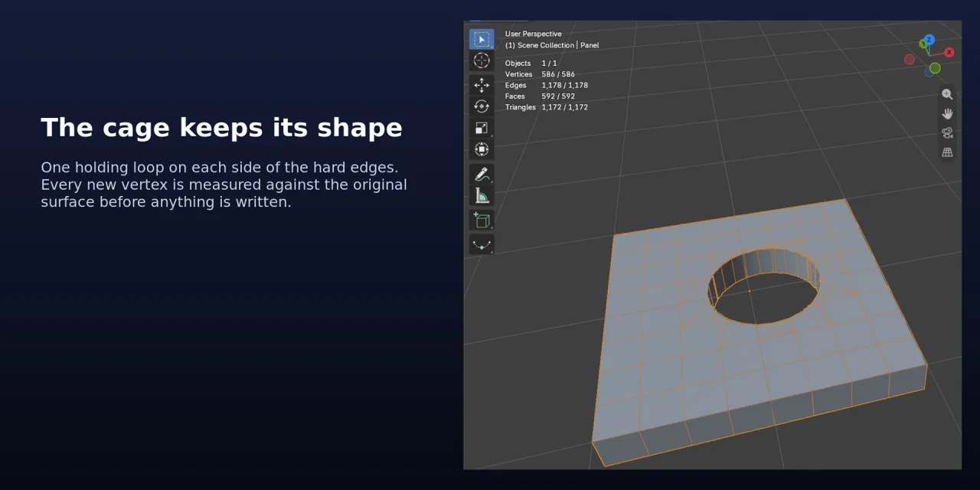Select the Measure tool
The height and width of the screenshot is (490, 980).
(482, 195)
